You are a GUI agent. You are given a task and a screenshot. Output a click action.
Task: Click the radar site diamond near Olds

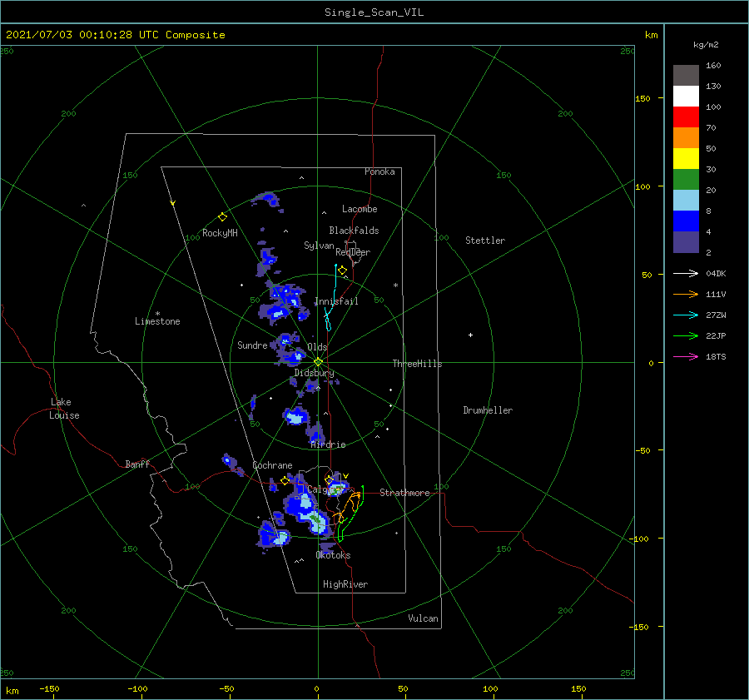[x=318, y=362]
